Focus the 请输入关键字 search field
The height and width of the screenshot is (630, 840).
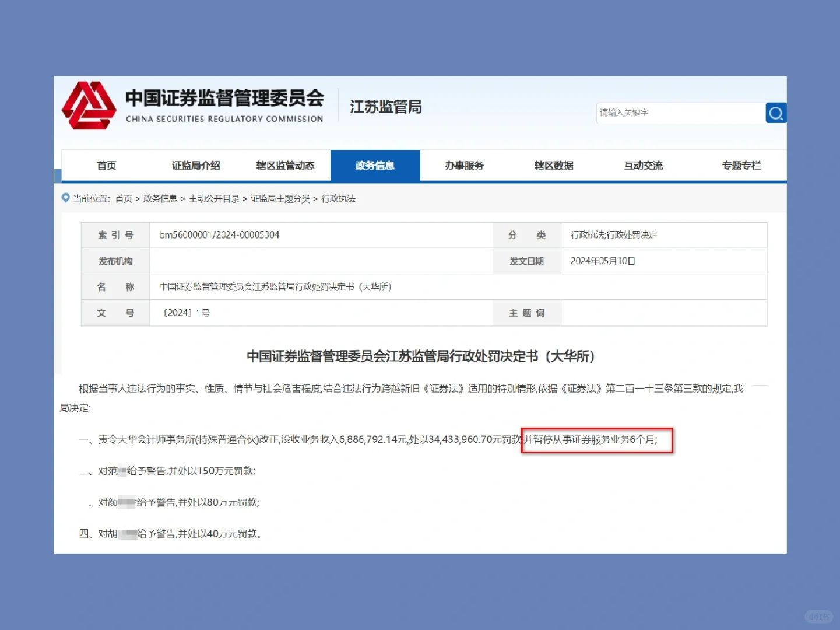[681, 113]
